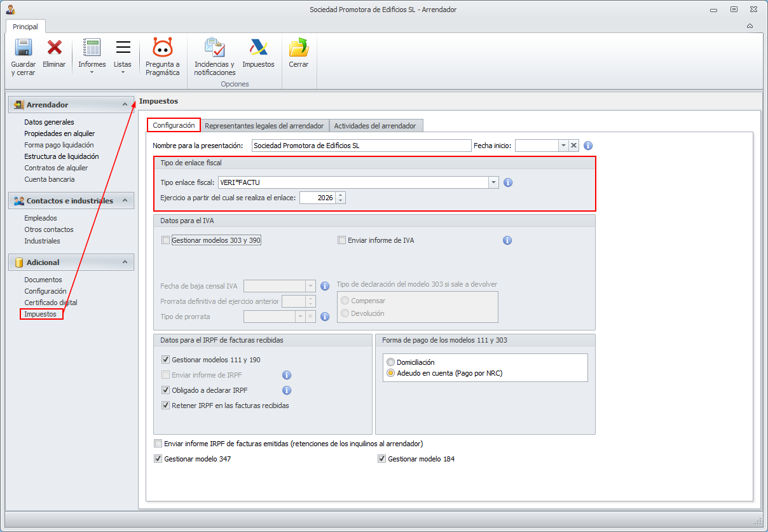The image size is (768, 532).
Task: Open the Tipo enlace fiscal dropdown
Action: pos(493,182)
